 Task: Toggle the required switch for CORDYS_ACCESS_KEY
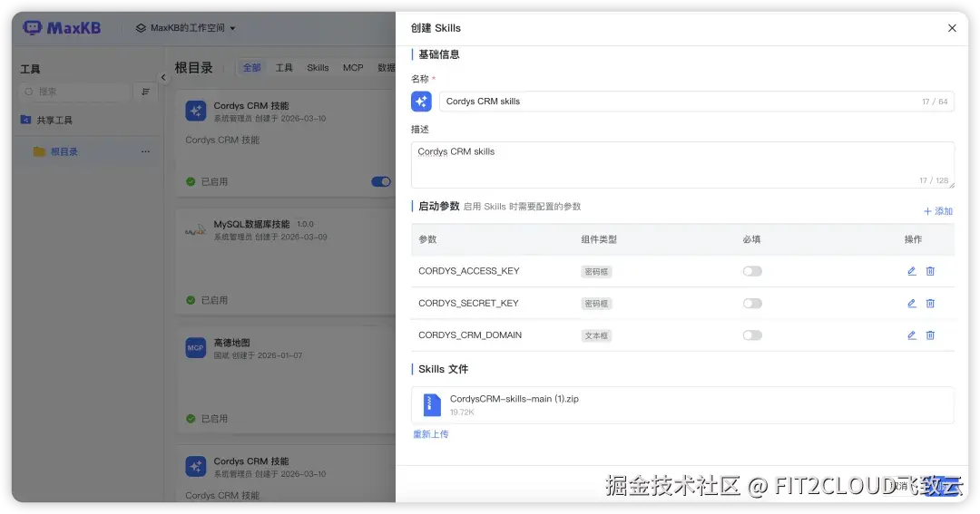coord(752,271)
